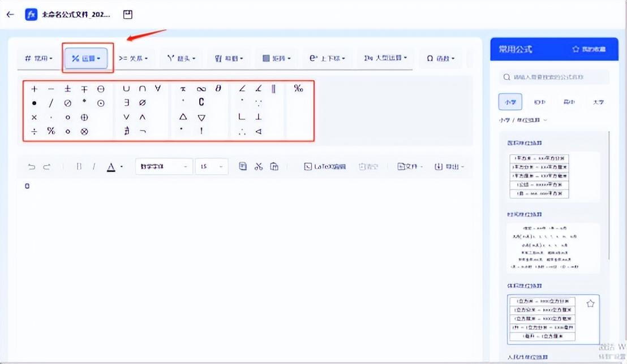Go back with the left arrow

click(x=10, y=14)
